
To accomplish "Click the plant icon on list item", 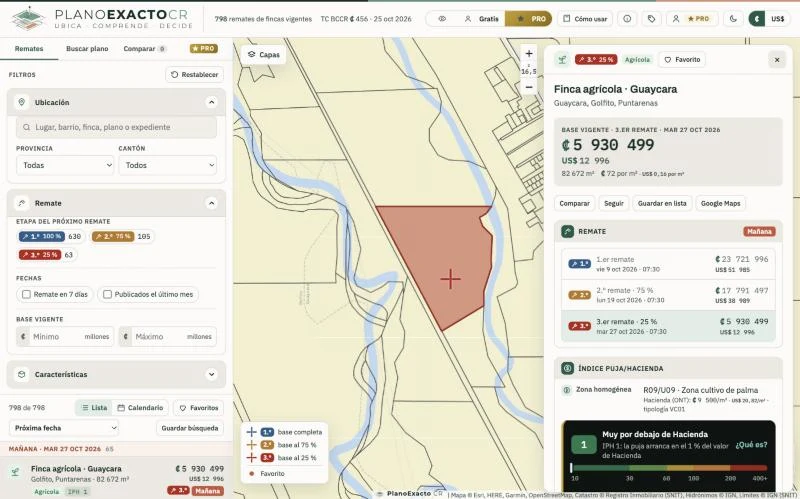I will coord(15,471).
